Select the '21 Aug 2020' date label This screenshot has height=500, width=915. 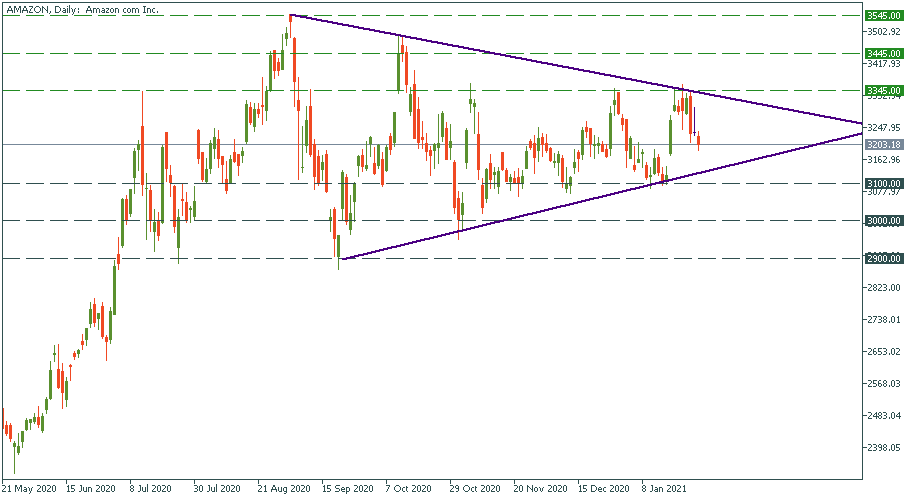click(x=282, y=490)
